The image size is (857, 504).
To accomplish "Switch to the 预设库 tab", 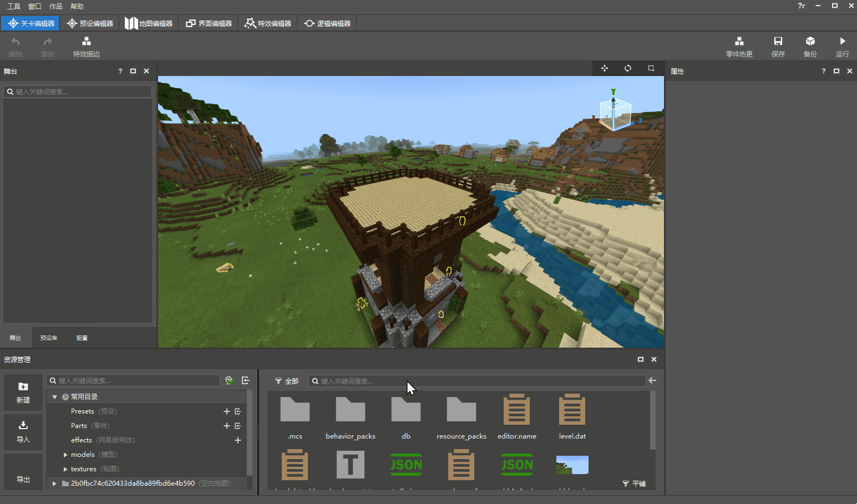I will [x=49, y=338].
